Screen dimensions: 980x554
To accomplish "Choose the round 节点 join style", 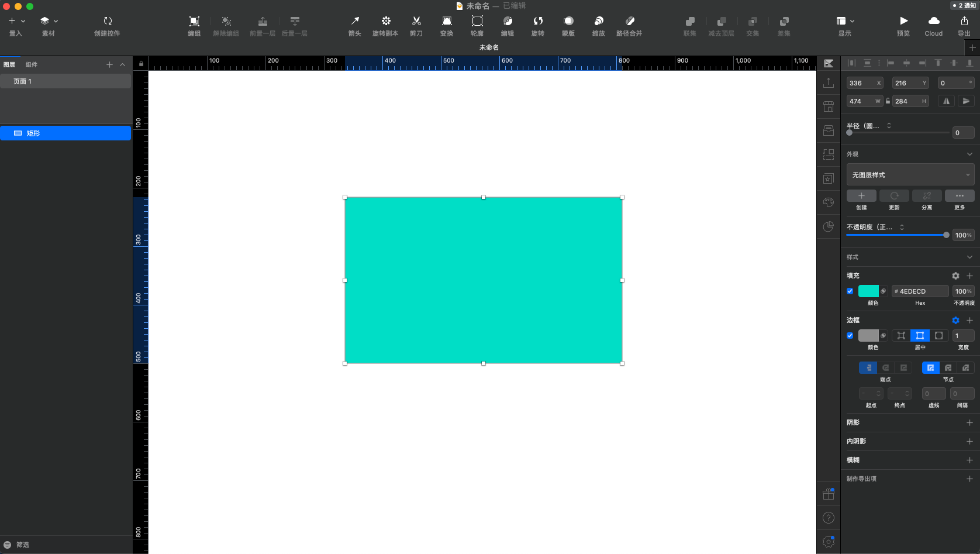I will pos(948,368).
